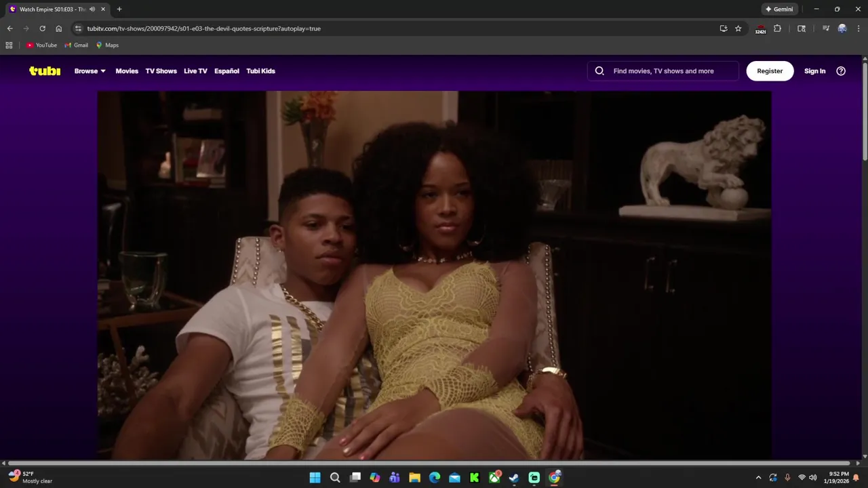Screen dimensions: 868x488
Task: Click the search tabs icon in Chrome toolbar
Action: pos(802,28)
